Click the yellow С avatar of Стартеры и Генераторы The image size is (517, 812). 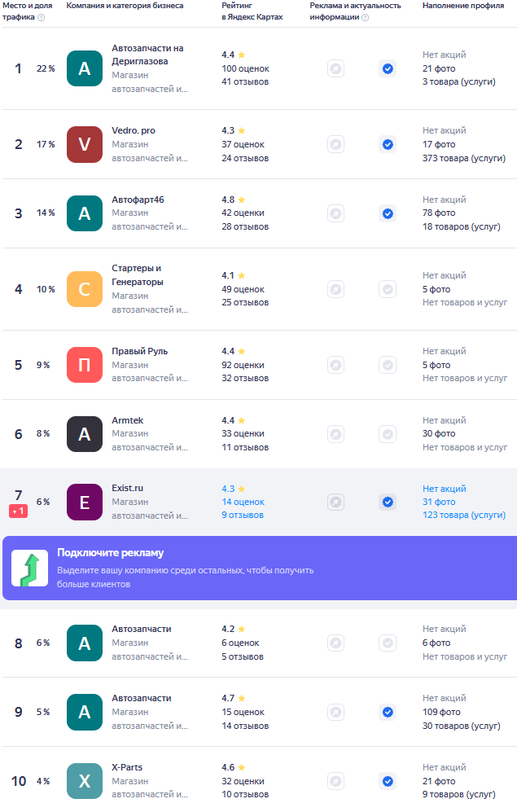click(85, 289)
